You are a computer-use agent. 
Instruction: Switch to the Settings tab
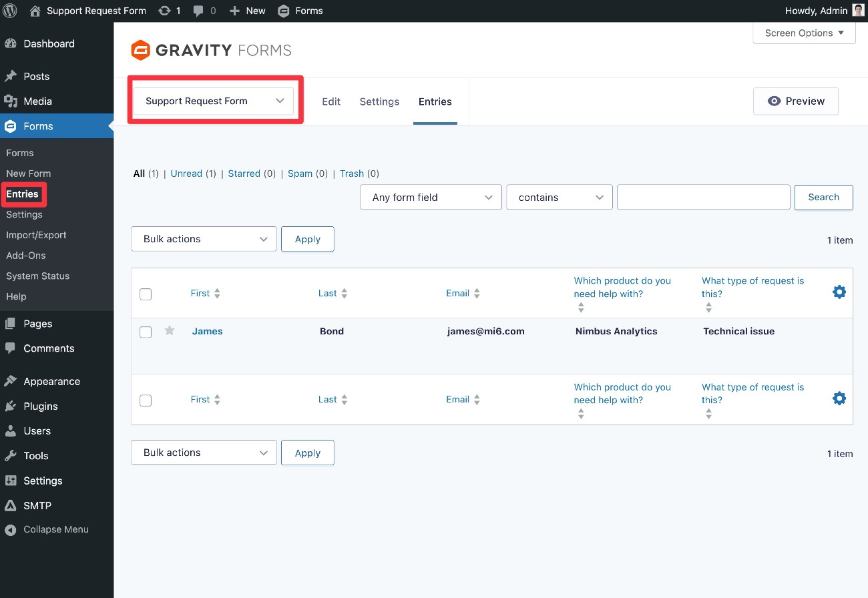[x=379, y=101]
